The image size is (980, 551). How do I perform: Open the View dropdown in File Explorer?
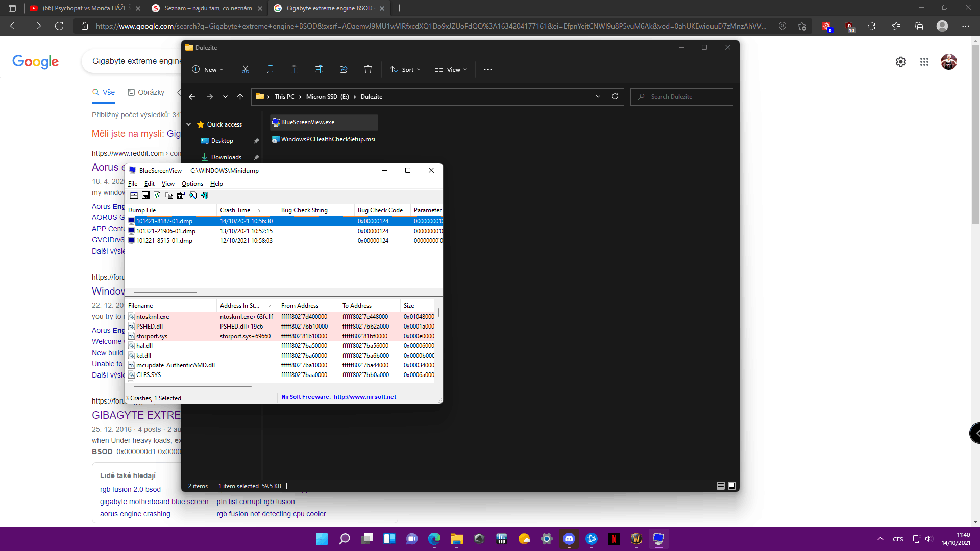click(x=451, y=70)
